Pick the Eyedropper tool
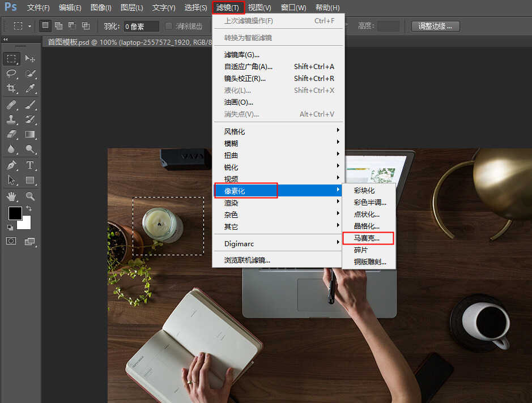The width and height of the screenshot is (532, 403). point(31,88)
